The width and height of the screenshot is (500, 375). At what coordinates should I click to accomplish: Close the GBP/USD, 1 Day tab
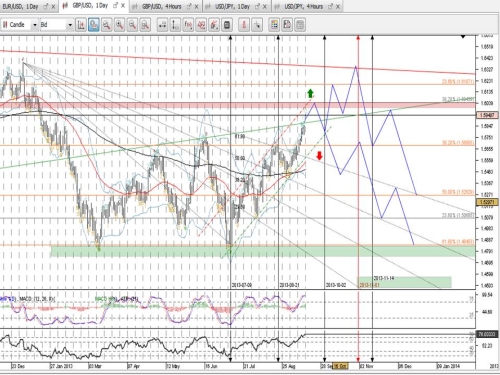coord(123,6)
